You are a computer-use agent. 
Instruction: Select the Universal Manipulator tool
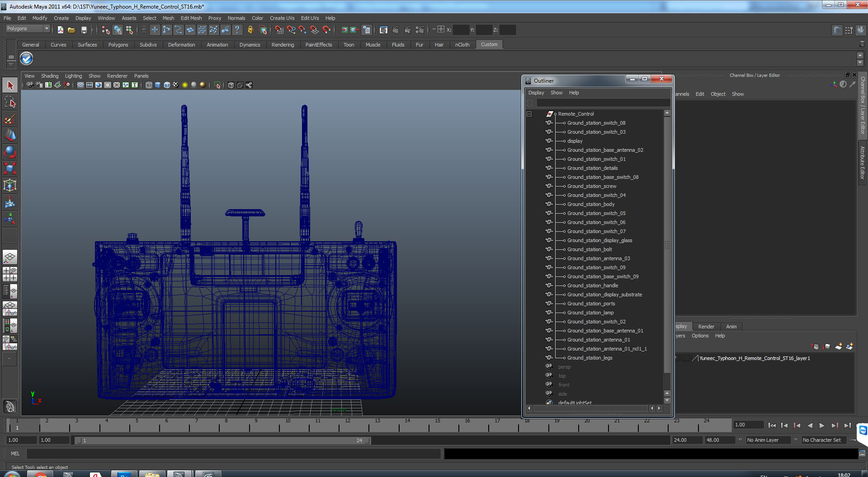pyautogui.click(x=10, y=185)
